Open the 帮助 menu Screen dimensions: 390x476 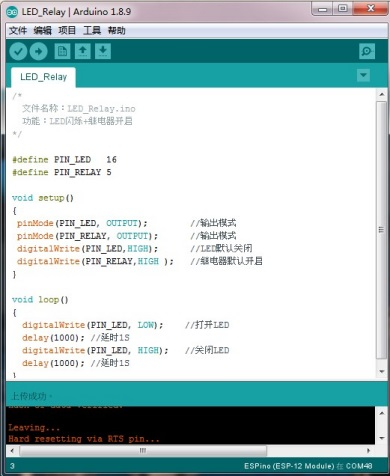pos(116,31)
